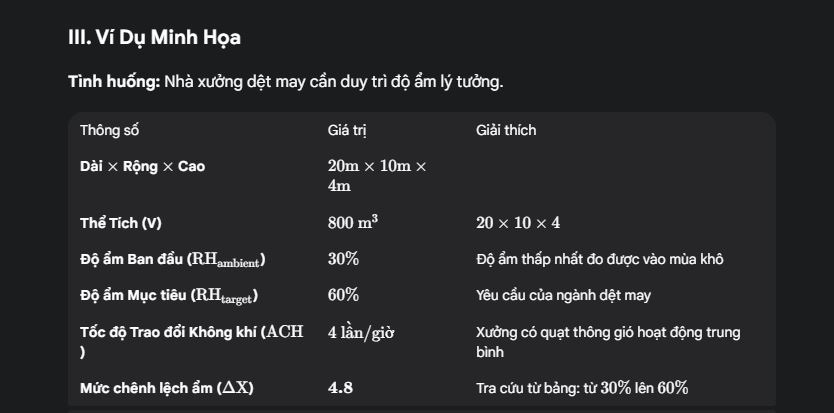Viewport: 834px width, 413px height.
Task: Select the "4 lần/giờ" value cell
Action: point(361,332)
